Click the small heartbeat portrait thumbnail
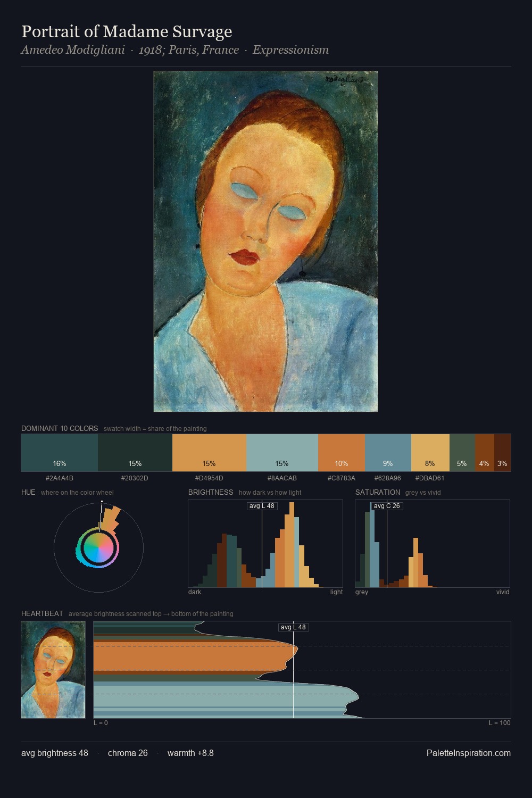Screen dimensions: 532x798 tap(53, 670)
